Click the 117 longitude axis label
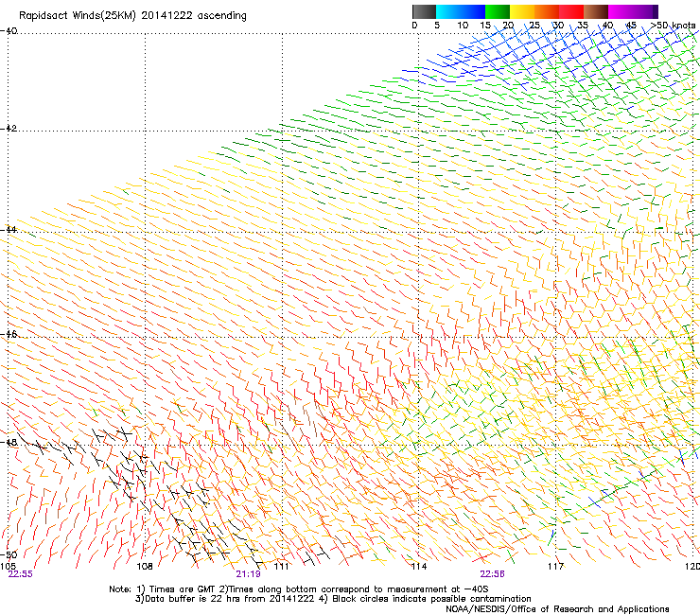Viewport: 700px width, 615px height. (x=556, y=567)
